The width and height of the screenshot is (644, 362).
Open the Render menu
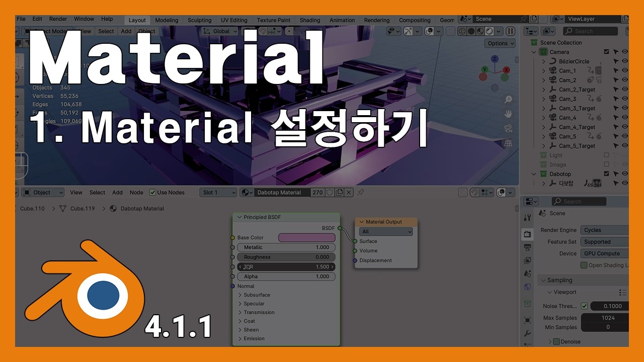(58, 19)
